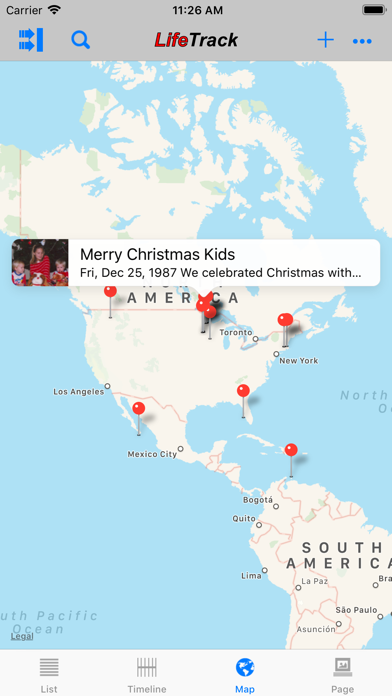392x696 pixels.
Task: Tap the Los Angeles city label
Action: 79,392
